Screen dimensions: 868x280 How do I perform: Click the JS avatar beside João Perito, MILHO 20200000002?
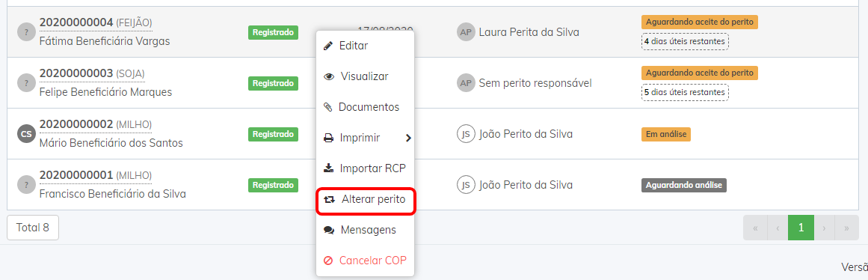[466, 133]
